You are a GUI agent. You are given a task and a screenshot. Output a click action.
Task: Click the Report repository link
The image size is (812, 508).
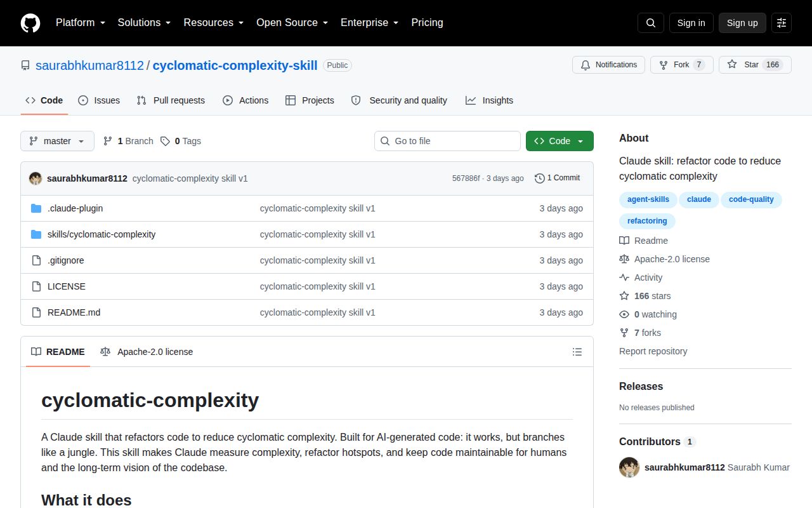tap(653, 351)
